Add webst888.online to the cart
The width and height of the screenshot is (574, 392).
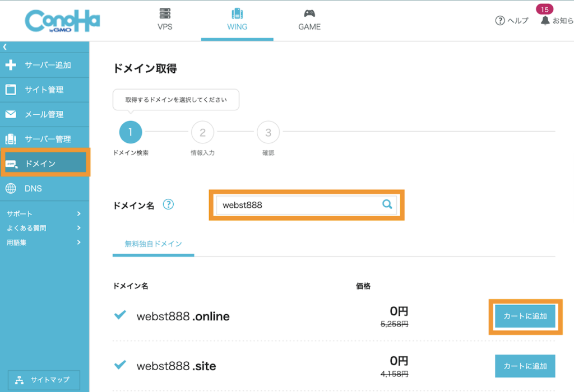(x=525, y=316)
